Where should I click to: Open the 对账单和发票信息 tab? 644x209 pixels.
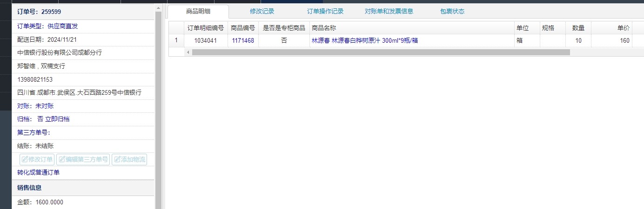389,11
